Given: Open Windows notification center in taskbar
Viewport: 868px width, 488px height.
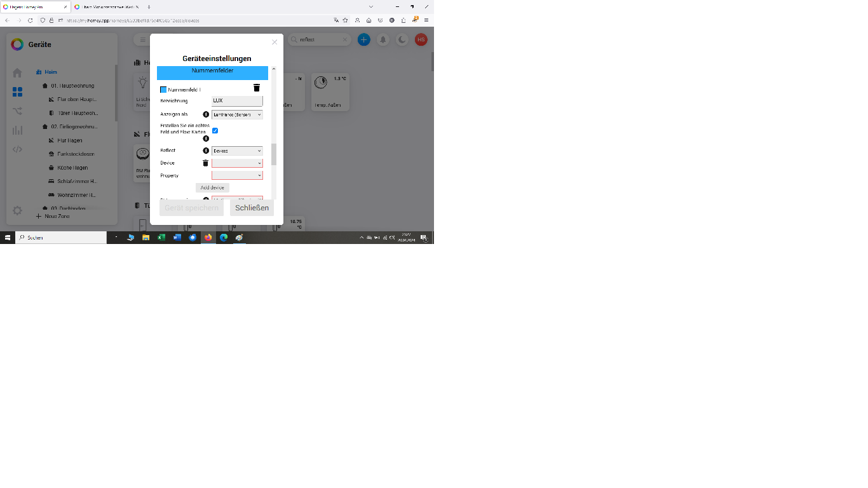Looking at the screenshot, I should 424,238.
